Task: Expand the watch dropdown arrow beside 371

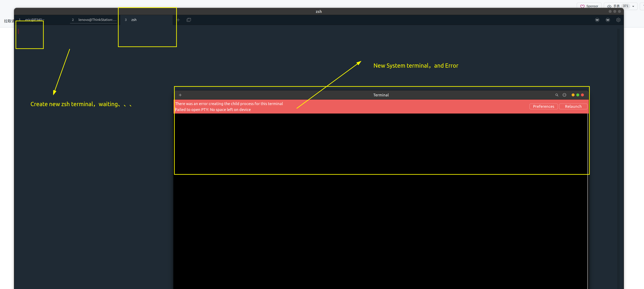Action: (x=633, y=6)
